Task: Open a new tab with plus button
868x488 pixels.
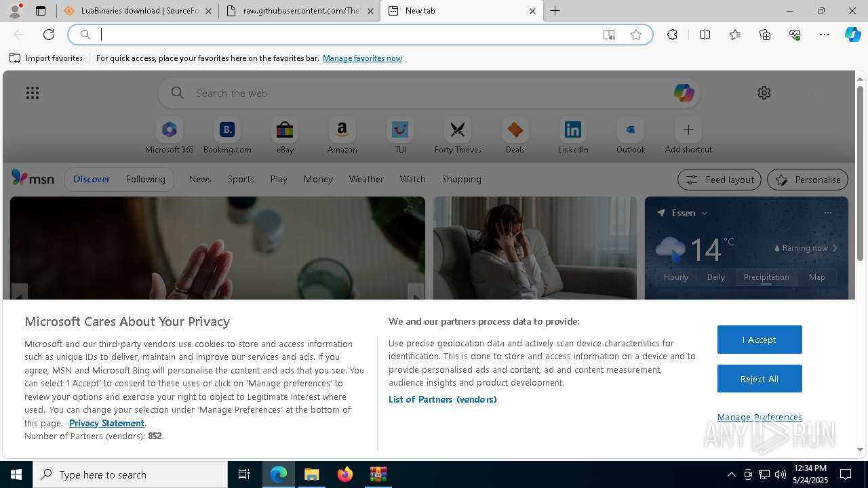Action: [555, 11]
